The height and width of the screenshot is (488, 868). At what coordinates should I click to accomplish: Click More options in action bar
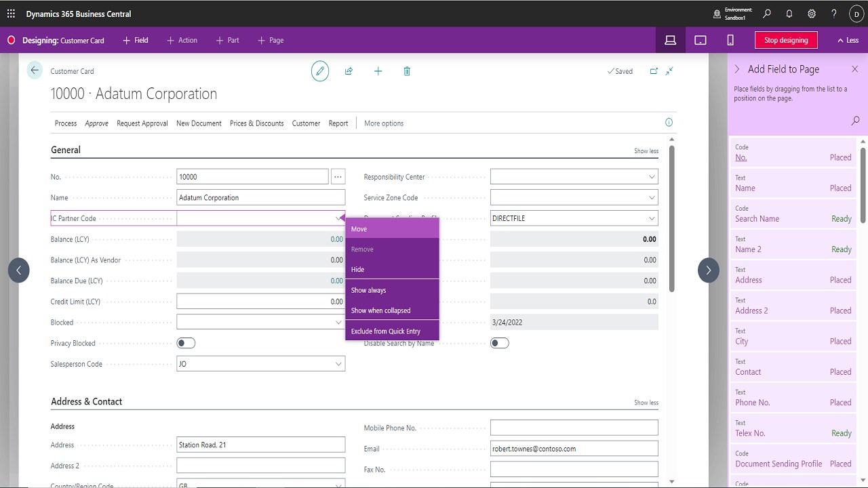click(x=384, y=123)
